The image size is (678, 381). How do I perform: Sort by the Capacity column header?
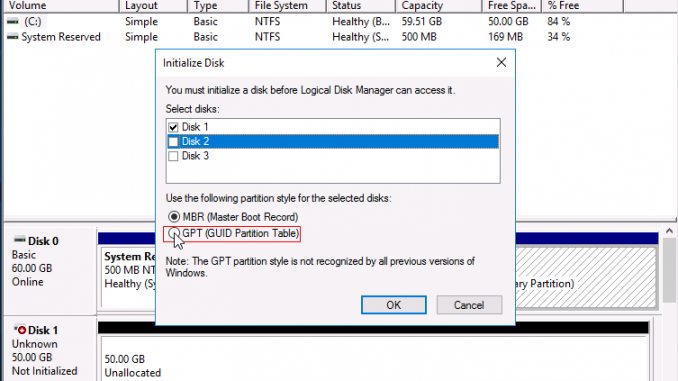click(439, 6)
